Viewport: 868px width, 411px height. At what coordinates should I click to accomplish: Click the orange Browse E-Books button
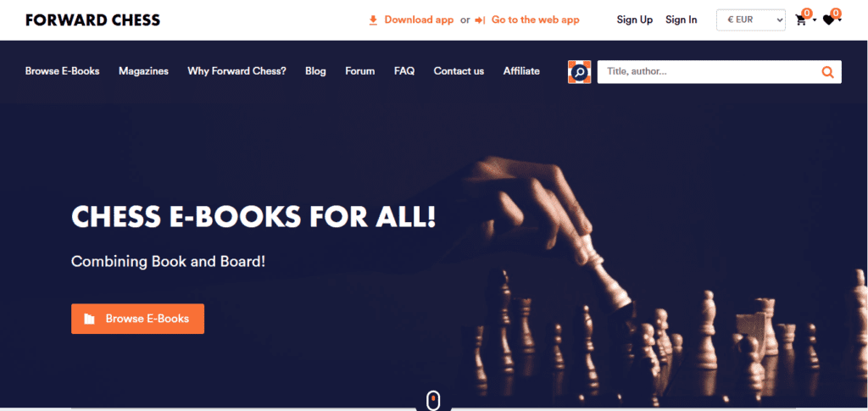pyautogui.click(x=138, y=319)
